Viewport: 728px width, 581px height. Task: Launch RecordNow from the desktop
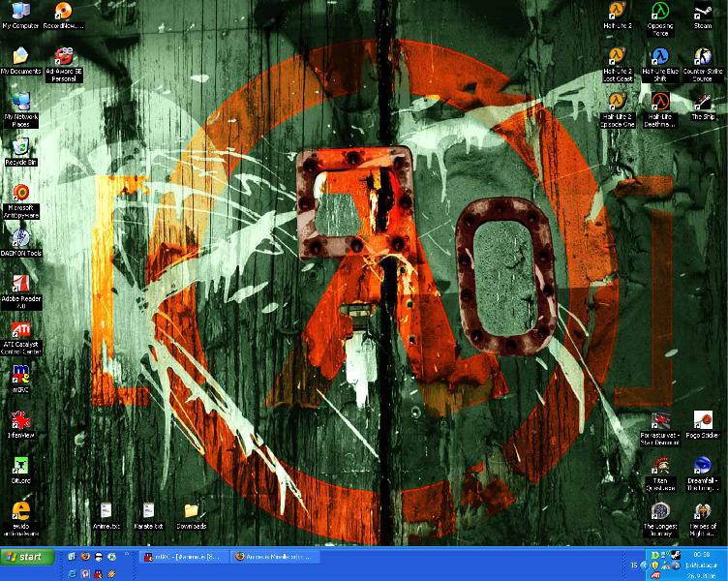[64, 16]
